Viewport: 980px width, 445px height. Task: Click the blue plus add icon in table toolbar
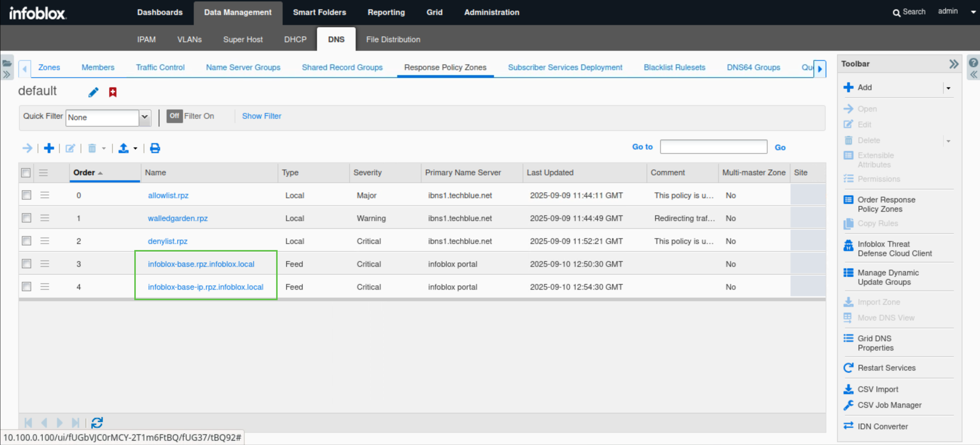click(x=49, y=148)
